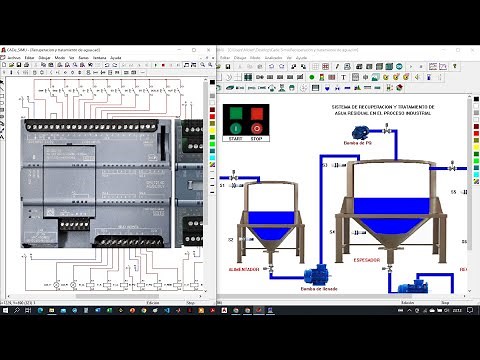The width and height of the screenshot is (480, 360).
Task: Open Windows search on taskbar
Action: tap(17, 310)
